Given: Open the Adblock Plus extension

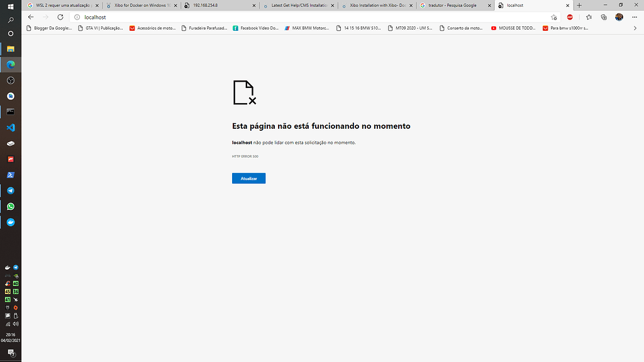Looking at the screenshot, I should [x=570, y=17].
